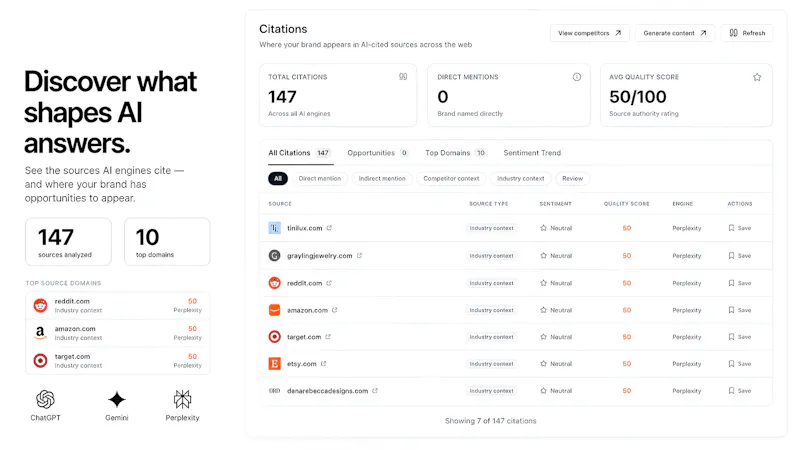The width and height of the screenshot is (800, 450).
Task: Filter by Industry context chip
Action: pyautogui.click(x=520, y=179)
